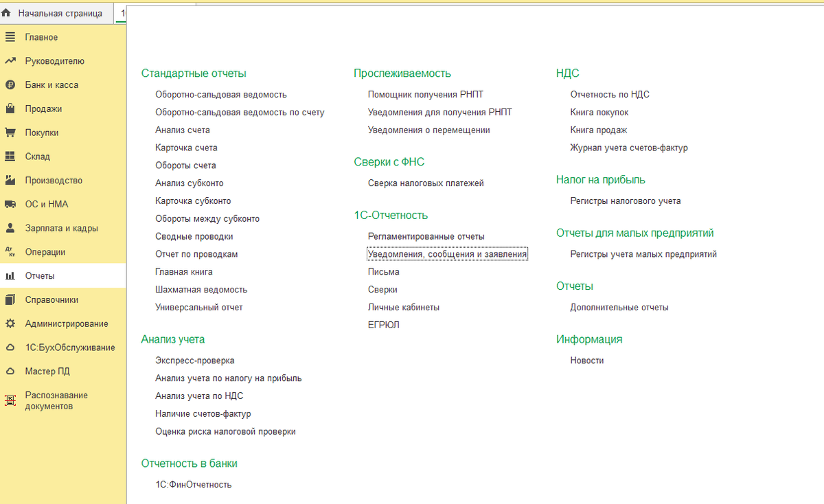The height and width of the screenshot is (504, 824).
Task: Click the Главное sidebar icon
Action: click(10, 37)
